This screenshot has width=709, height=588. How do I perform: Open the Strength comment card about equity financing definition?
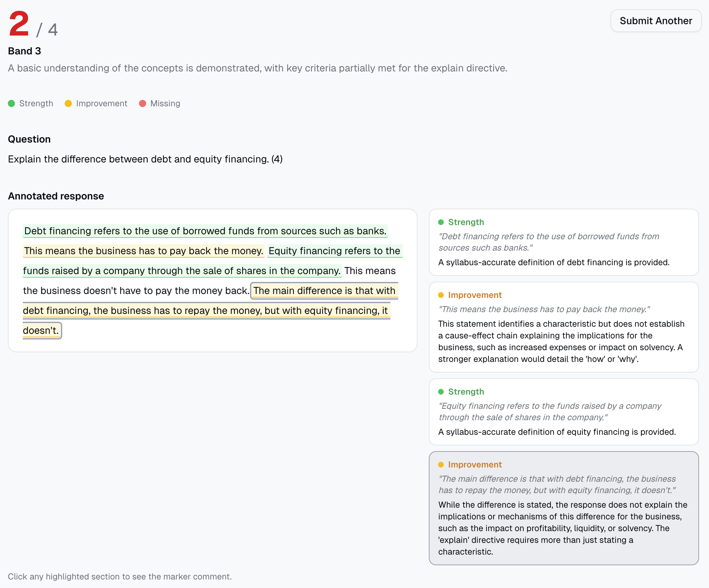click(564, 412)
